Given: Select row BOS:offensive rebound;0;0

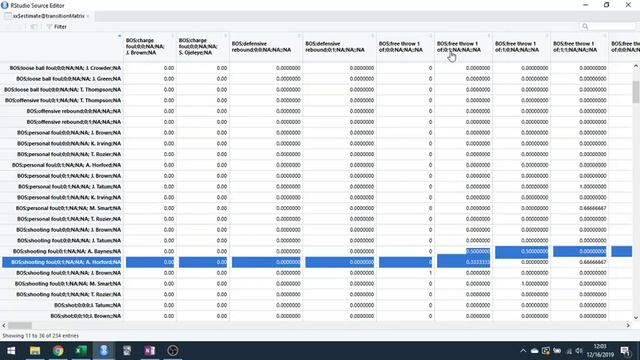Looking at the screenshot, I should pos(74,111).
